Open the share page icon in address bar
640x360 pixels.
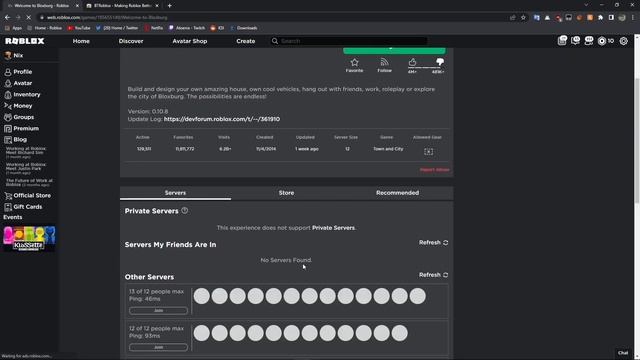click(513, 18)
